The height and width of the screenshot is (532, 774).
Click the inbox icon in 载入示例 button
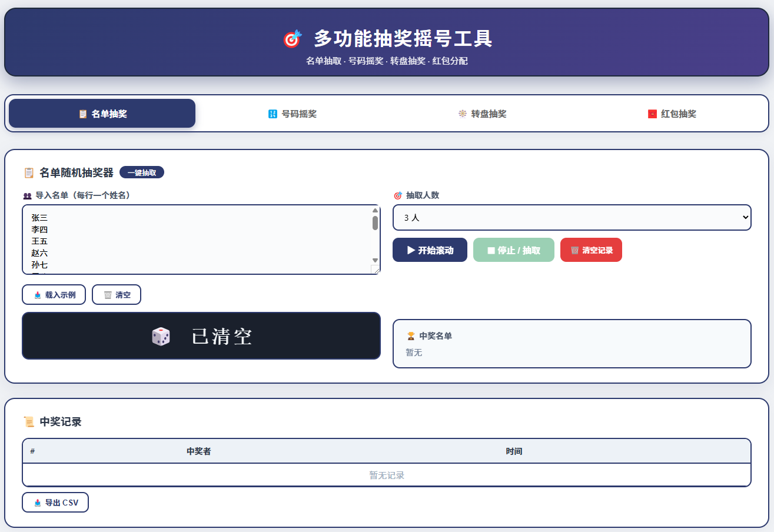tap(38, 295)
